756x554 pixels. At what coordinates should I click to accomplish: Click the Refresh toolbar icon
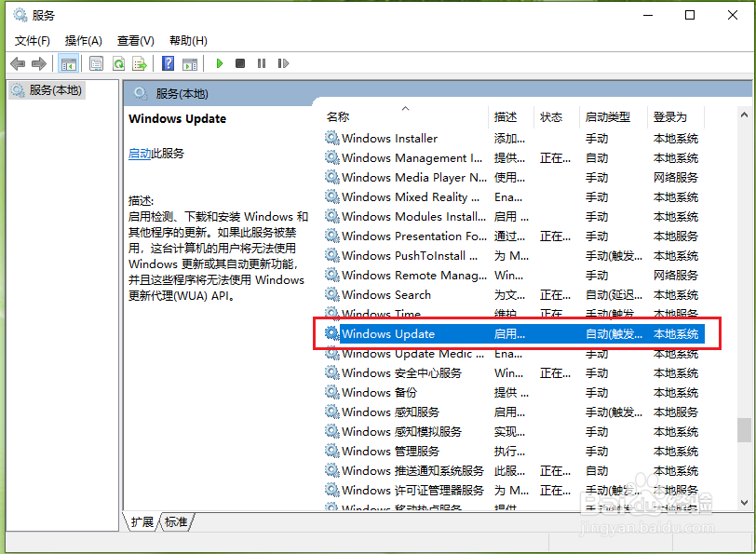(118, 63)
